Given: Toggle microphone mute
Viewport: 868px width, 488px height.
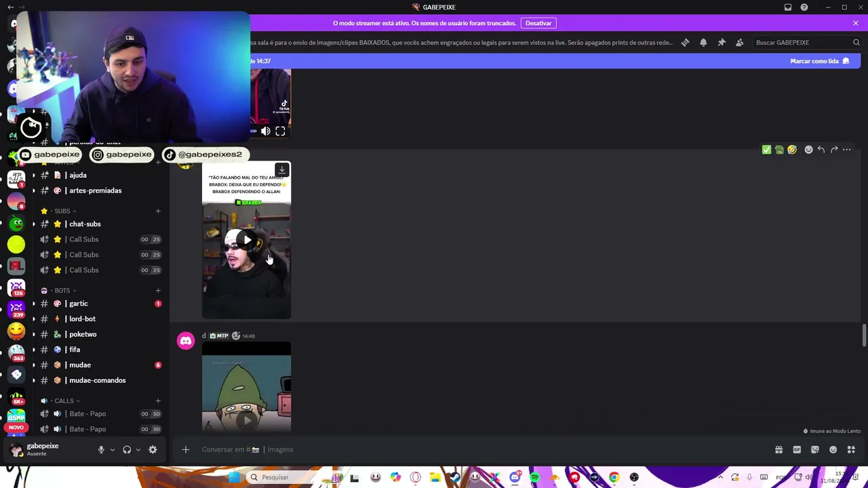Looking at the screenshot, I should tap(101, 449).
